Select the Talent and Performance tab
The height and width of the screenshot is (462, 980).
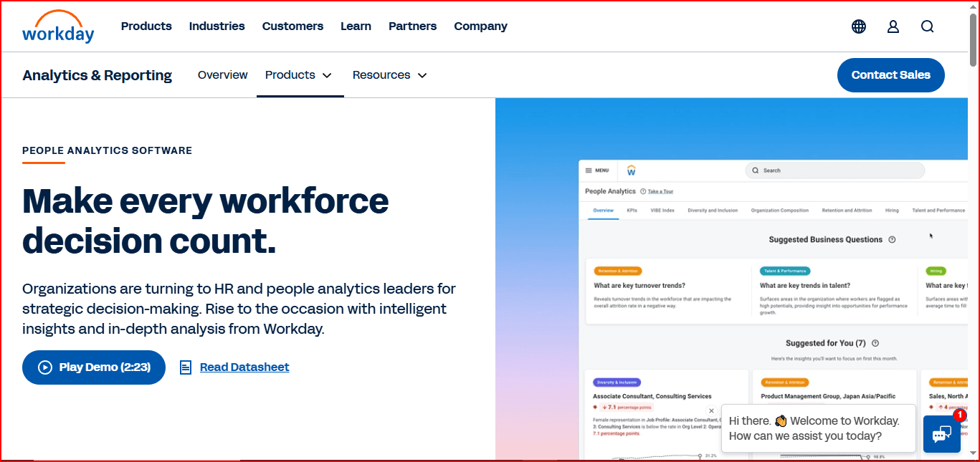(x=938, y=211)
